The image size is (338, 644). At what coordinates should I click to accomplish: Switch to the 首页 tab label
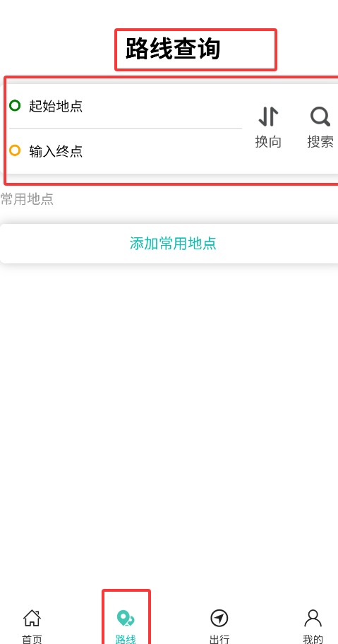coord(32,639)
